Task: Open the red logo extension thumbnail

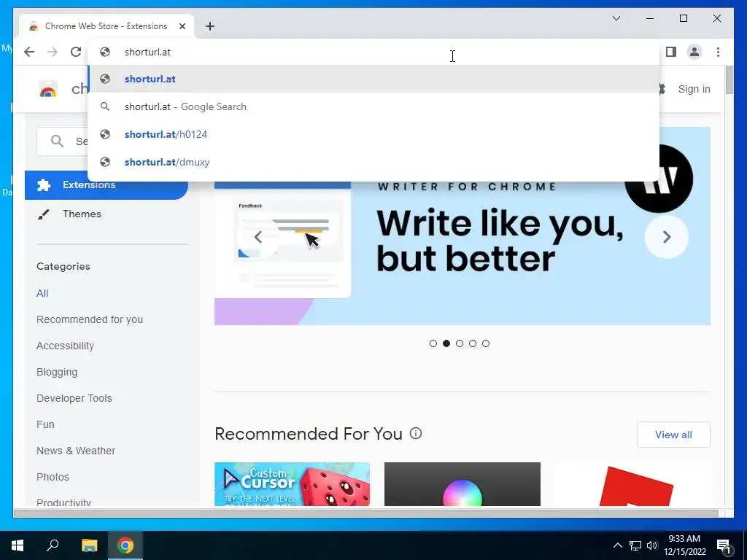Action: (632, 484)
